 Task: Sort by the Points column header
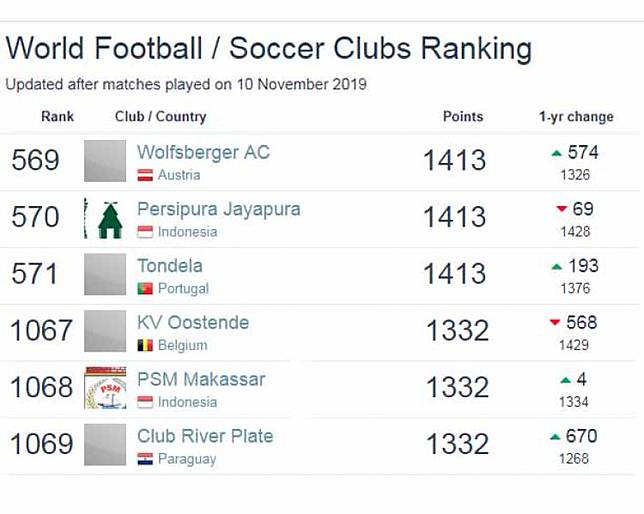pos(463,117)
